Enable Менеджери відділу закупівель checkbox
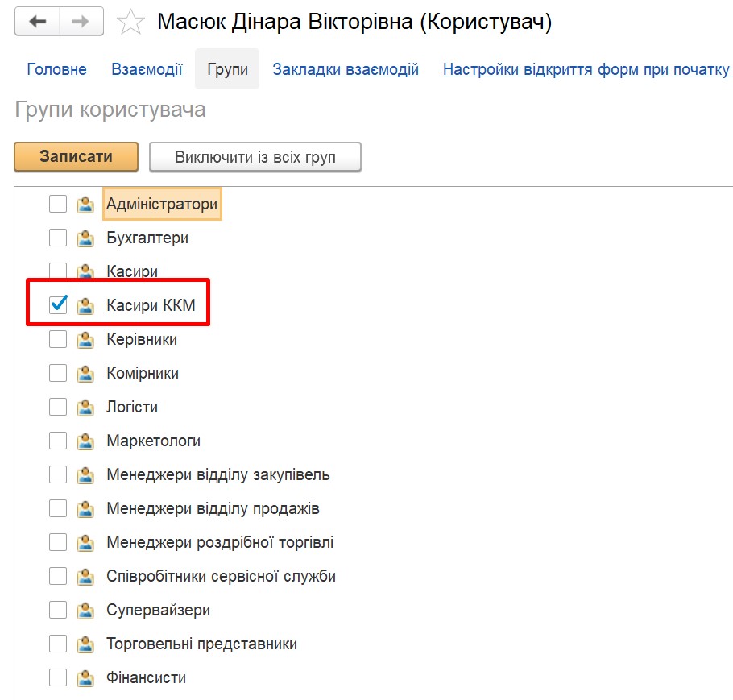This screenshot has width=733, height=700. (x=58, y=474)
